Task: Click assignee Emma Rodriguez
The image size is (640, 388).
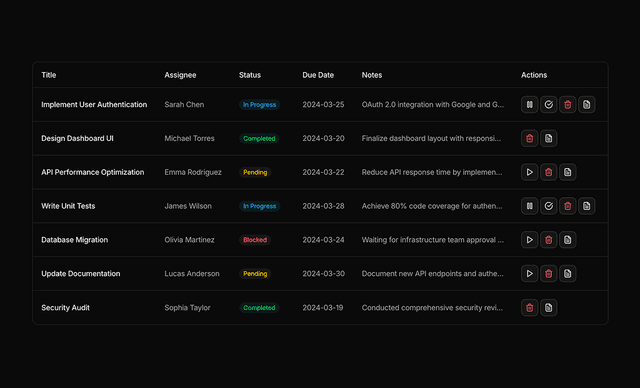Action: coord(193,172)
